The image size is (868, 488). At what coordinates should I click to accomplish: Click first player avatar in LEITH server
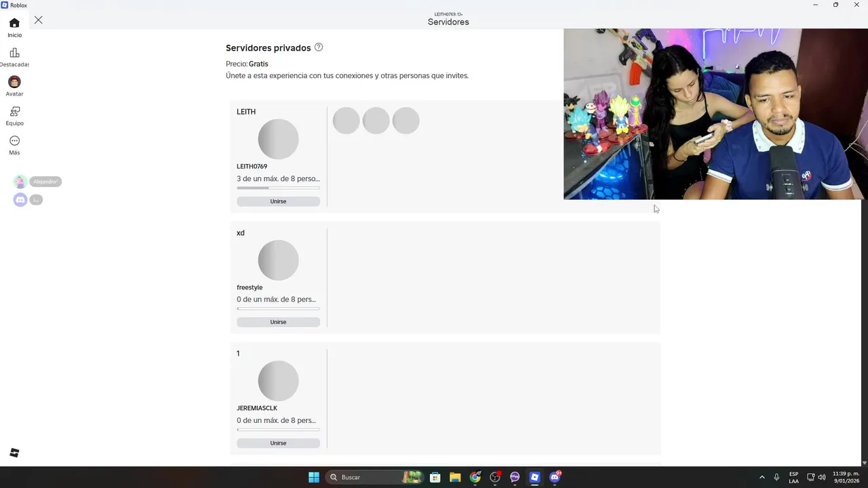pos(346,121)
